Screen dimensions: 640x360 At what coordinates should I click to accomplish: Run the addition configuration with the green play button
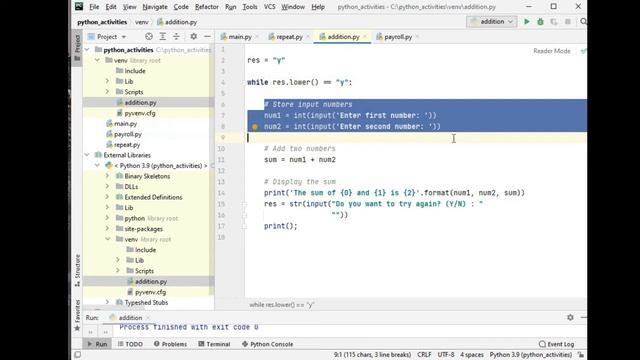[527, 22]
